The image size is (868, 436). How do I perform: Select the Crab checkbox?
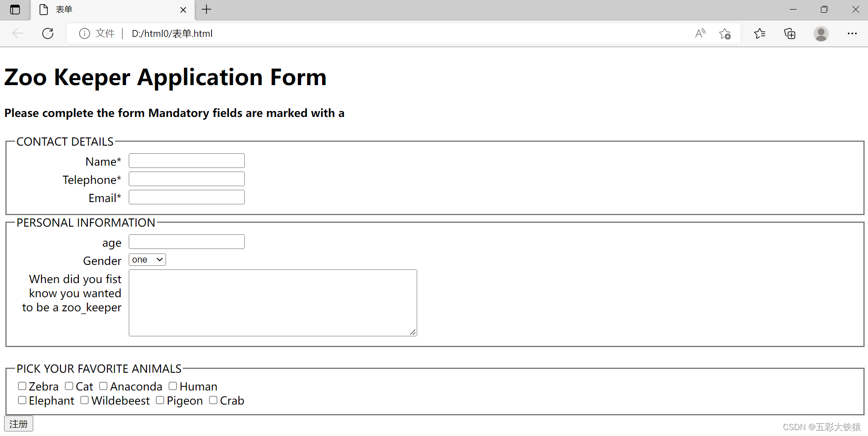(213, 401)
